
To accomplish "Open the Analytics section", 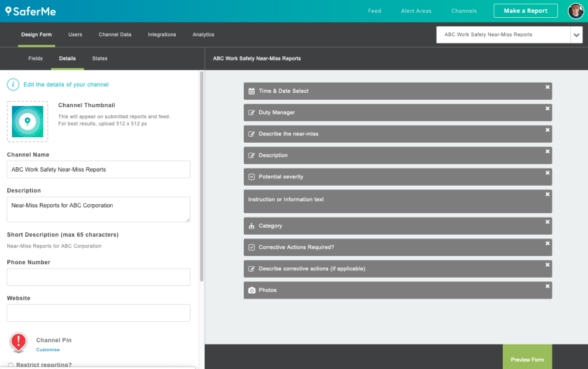I will (x=203, y=35).
